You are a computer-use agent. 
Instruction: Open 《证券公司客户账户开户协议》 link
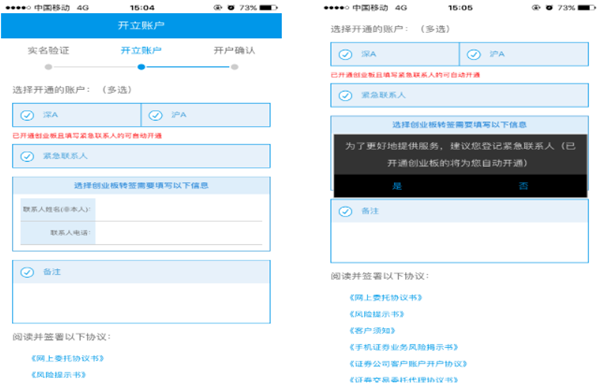point(408,363)
